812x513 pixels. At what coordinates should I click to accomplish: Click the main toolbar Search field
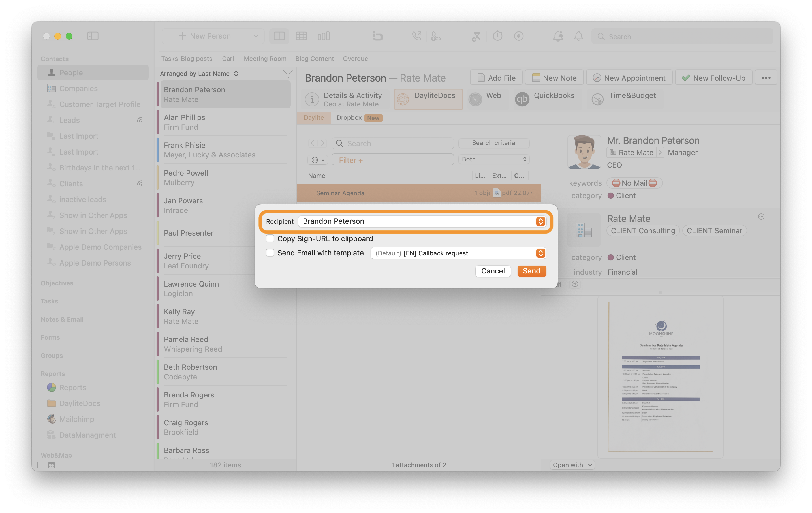coord(682,36)
